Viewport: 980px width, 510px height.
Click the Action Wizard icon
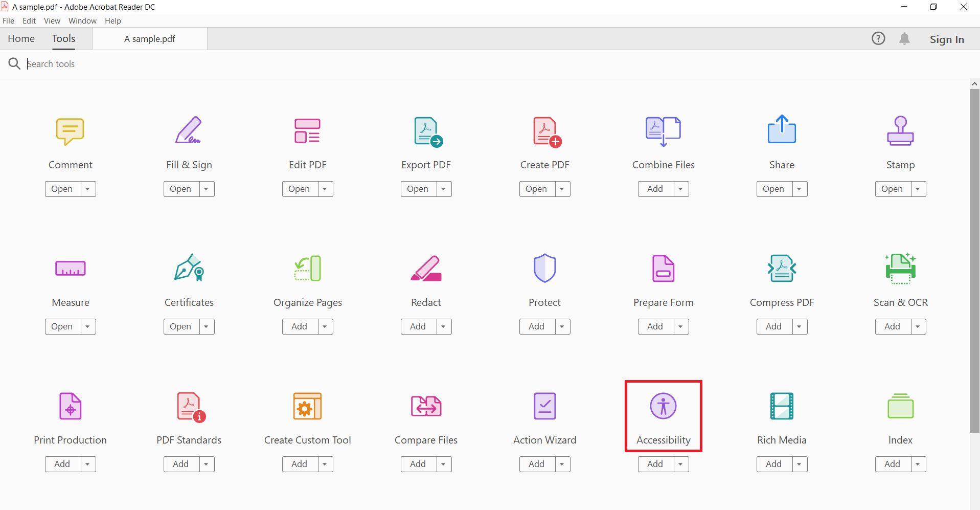coord(544,406)
